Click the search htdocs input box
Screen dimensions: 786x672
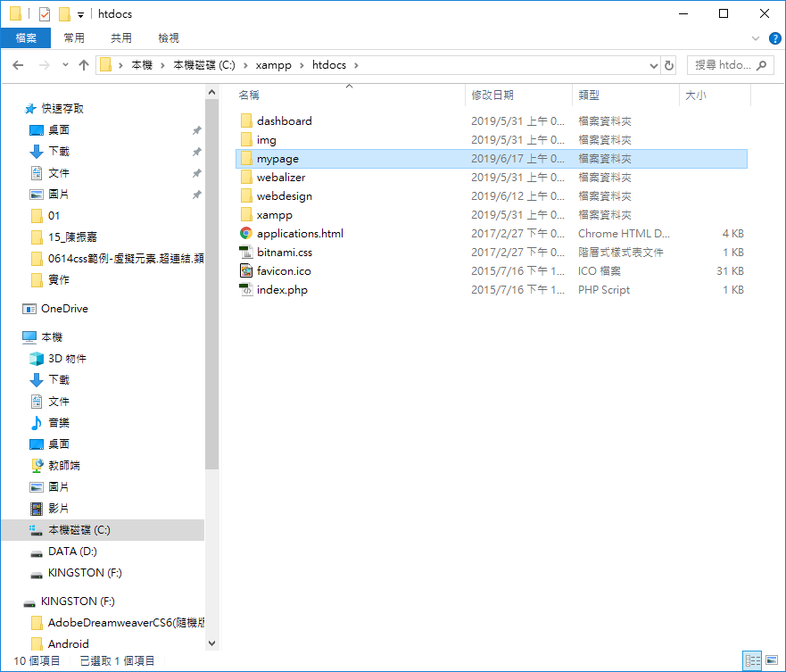click(723, 65)
